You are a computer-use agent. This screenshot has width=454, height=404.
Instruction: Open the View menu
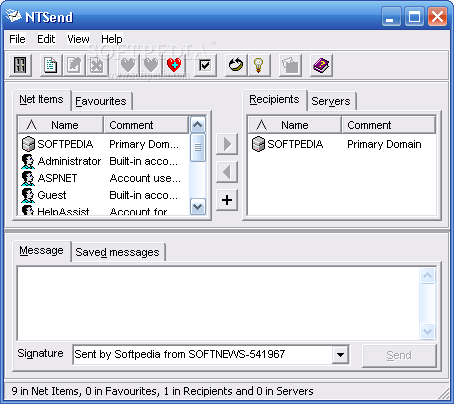78,39
